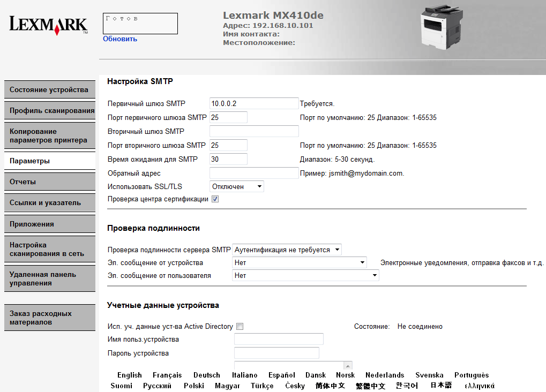Open the Использовать SSL/TLS dropdown
The width and height of the screenshot is (546, 392).
coord(237,186)
